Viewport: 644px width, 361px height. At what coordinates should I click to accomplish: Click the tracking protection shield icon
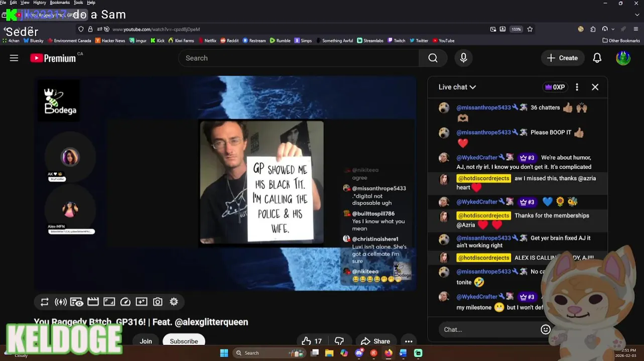81,29
